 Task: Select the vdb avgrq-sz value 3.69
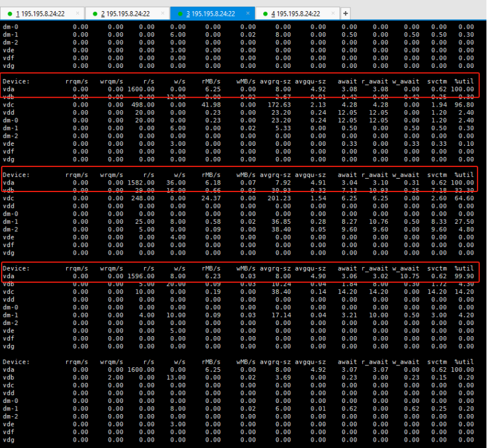283,377
